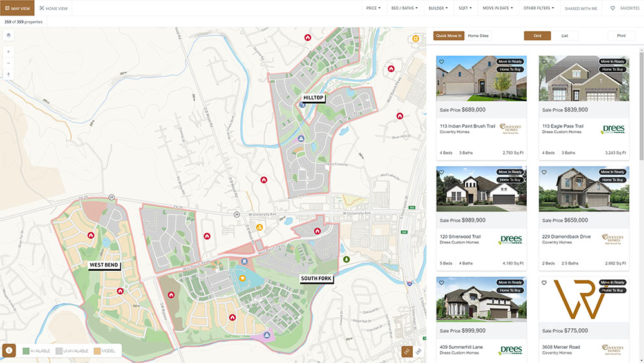The width and height of the screenshot is (644, 363).
Task: Click the listings panel vertical scrollbar
Action: click(641, 107)
